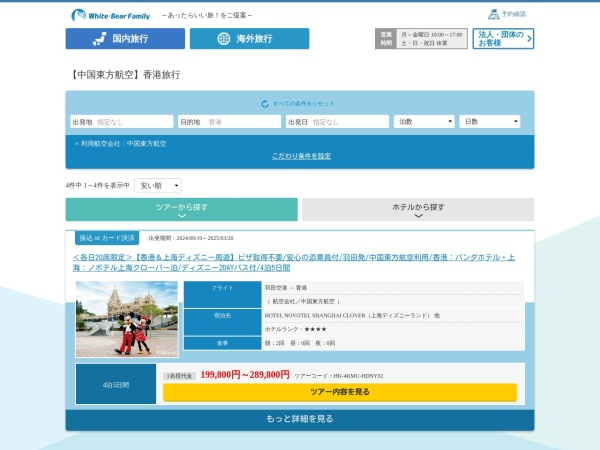
Task: Open the 日数 days dropdown
Action: pos(490,122)
